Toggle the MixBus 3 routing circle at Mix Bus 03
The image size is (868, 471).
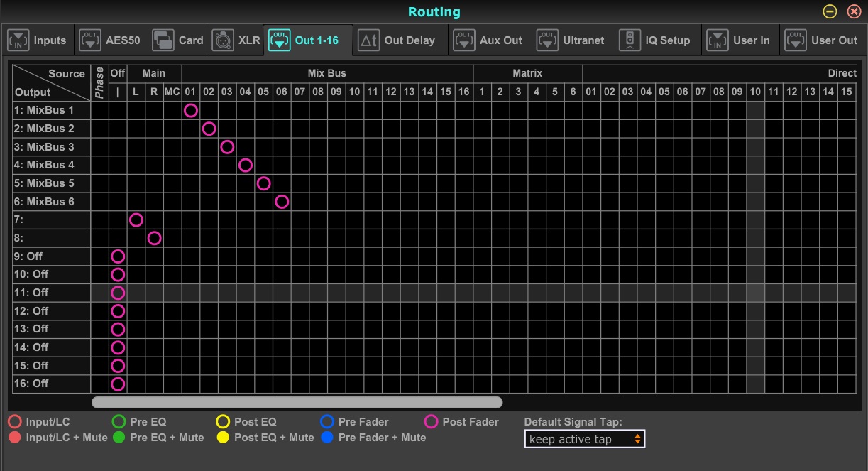[227, 147]
